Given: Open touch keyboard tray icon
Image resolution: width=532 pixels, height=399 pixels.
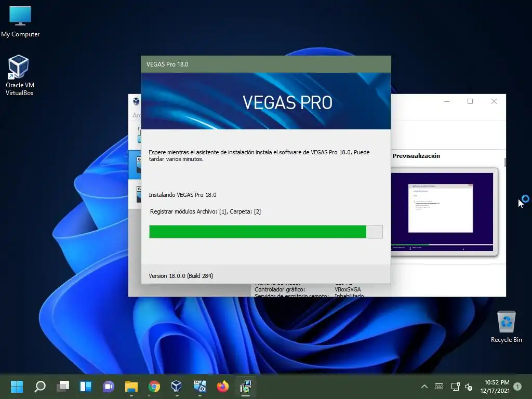Looking at the screenshot, I should [x=439, y=387].
